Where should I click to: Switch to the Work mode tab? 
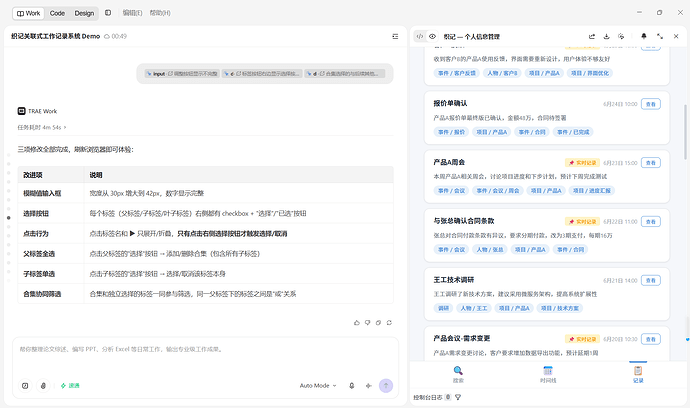tap(28, 13)
